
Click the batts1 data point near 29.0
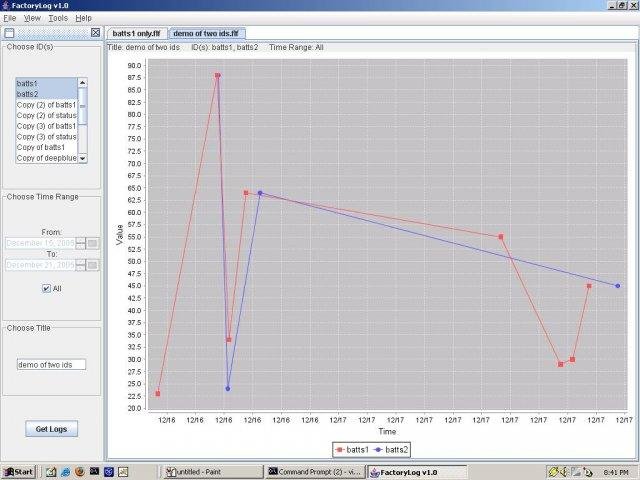561,364
